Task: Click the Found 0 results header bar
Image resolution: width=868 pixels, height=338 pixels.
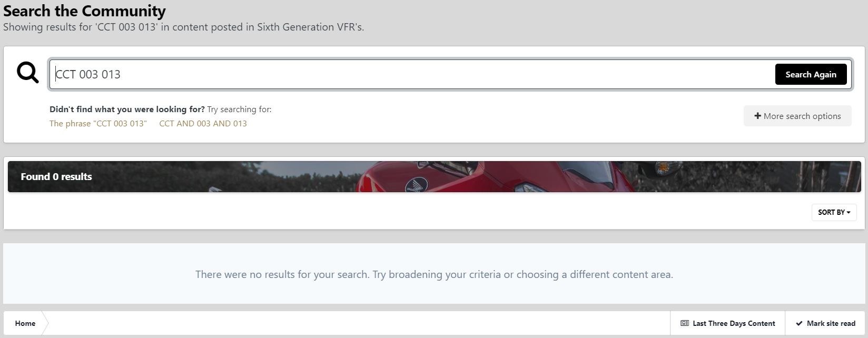Action: [x=434, y=176]
